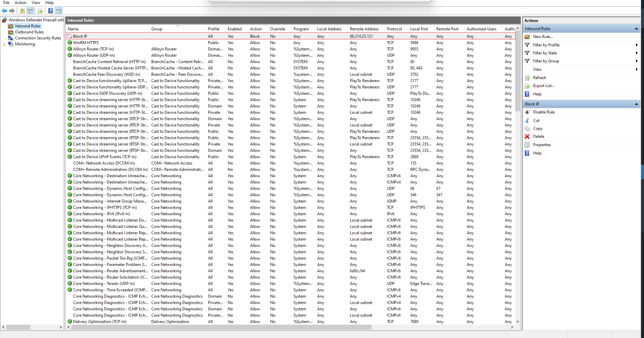The image size is (644, 338).
Task: Click the Export List icon
Action: coord(527,85)
